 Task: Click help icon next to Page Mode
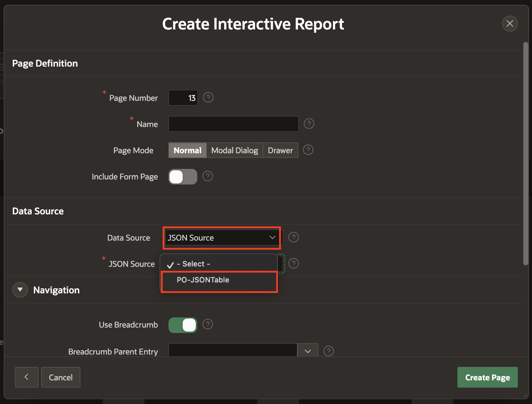click(308, 150)
